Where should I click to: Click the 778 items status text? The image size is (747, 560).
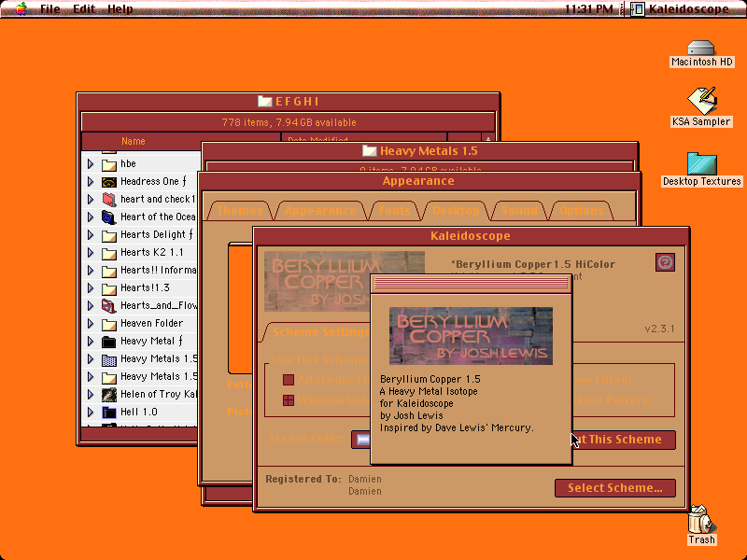pyautogui.click(x=289, y=122)
